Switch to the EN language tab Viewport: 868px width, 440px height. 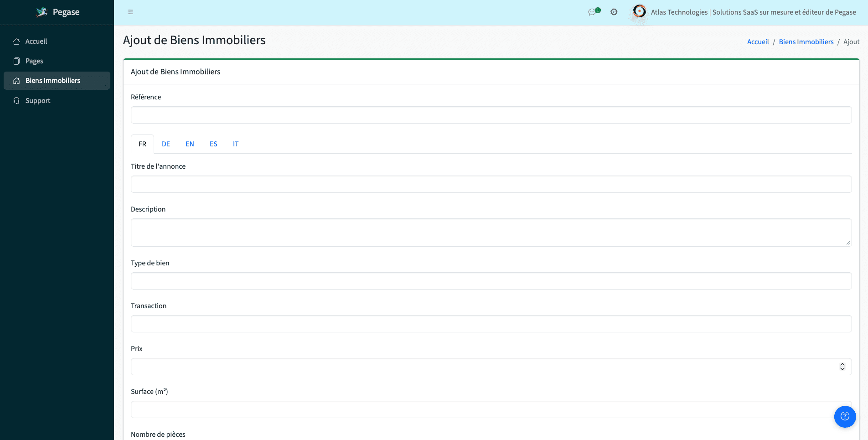pyautogui.click(x=190, y=144)
